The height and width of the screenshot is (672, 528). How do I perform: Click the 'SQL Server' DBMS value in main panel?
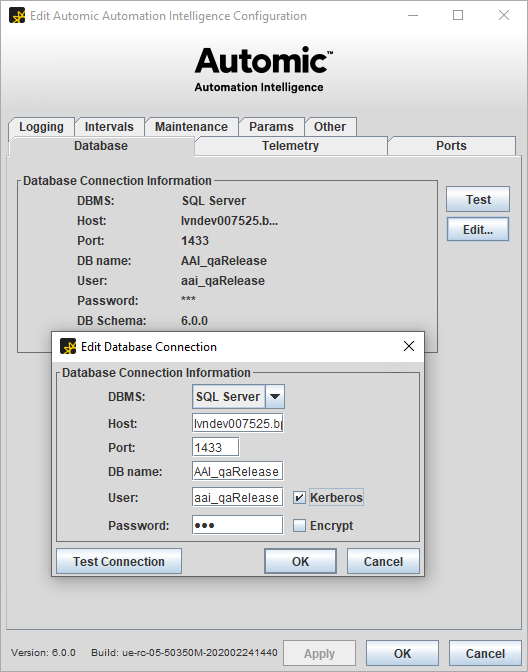214,201
